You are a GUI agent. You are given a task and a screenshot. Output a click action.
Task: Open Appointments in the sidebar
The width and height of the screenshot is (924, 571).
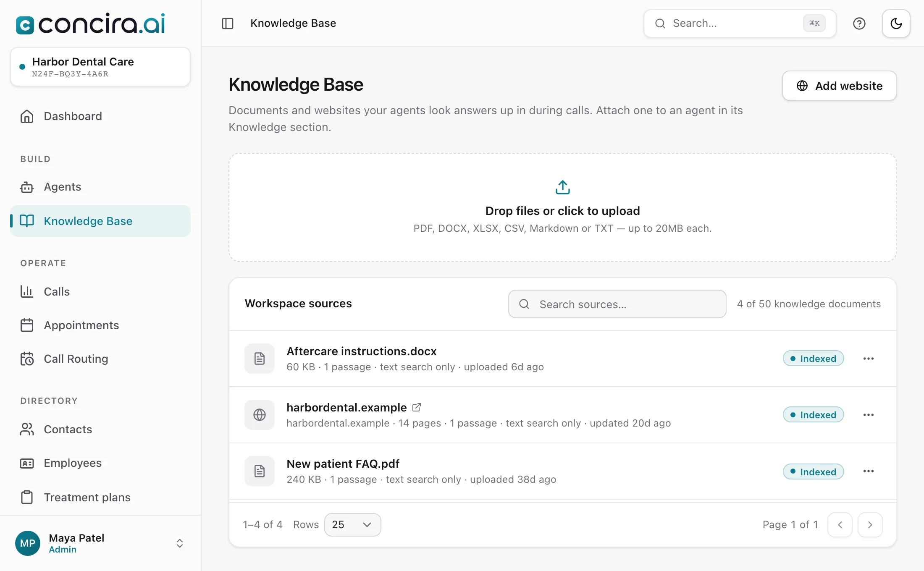[x=100, y=325]
